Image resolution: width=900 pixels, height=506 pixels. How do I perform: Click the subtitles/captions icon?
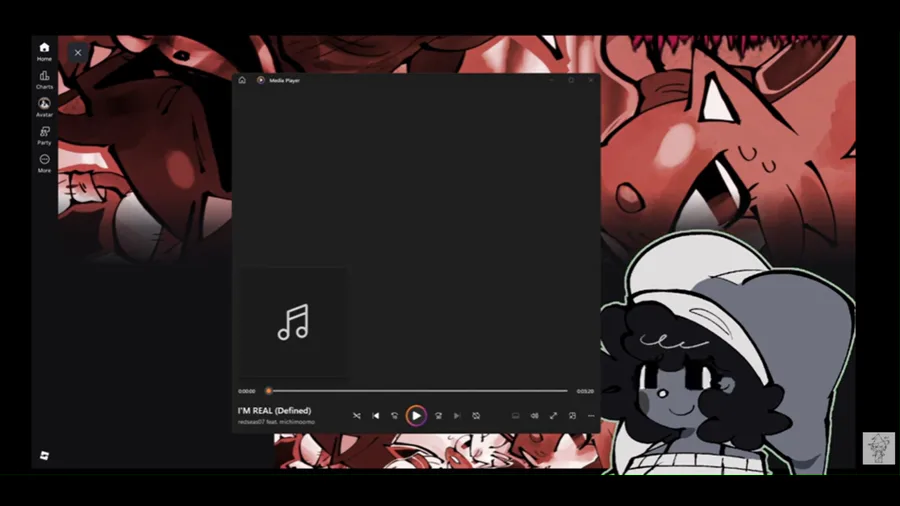click(x=515, y=416)
